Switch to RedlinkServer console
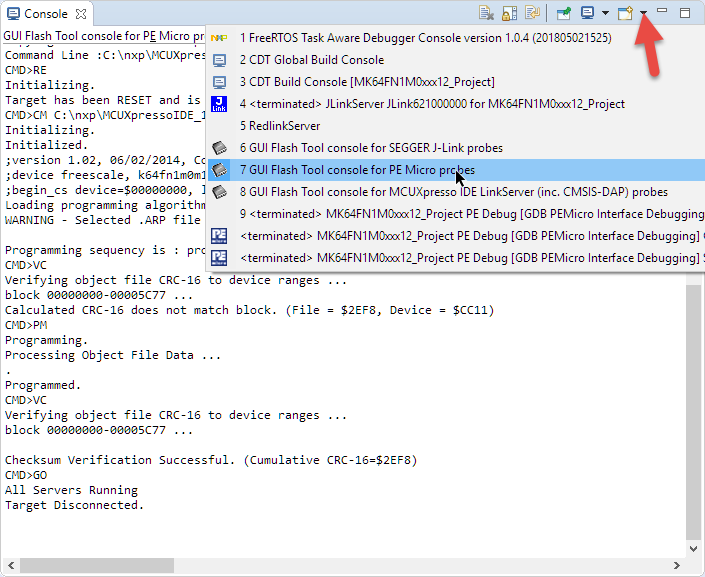This screenshot has height=577, width=705. pyautogui.click(x=279, y=126)
